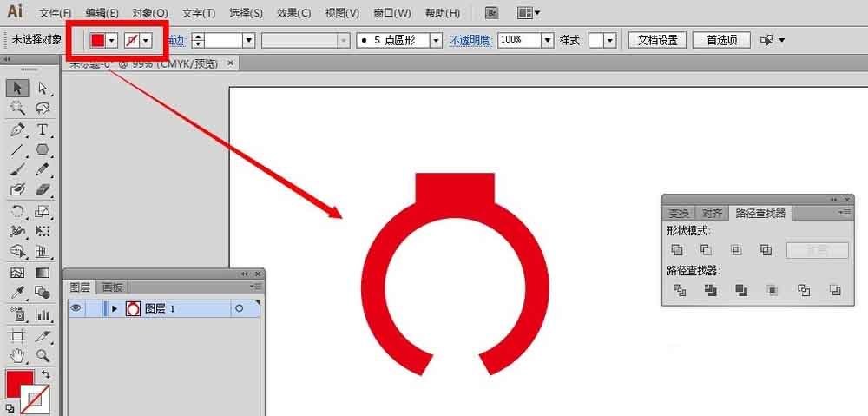This screenshot has height=416, width=868.
Task: Select the Rotate tool
Action: (17, 211)
